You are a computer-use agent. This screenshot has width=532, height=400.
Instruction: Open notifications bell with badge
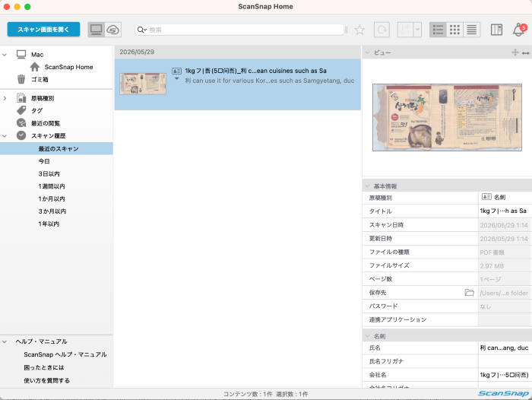[x=519, y=30]
